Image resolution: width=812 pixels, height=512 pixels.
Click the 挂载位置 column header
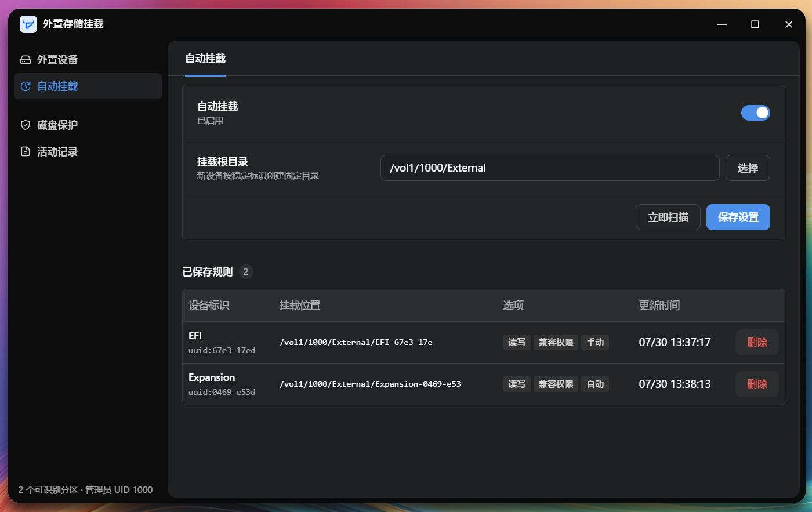coord(300,306)
